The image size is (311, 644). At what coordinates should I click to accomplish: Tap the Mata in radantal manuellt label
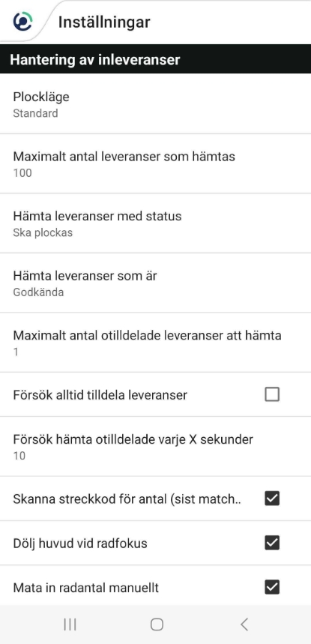click(x=85, y=588)
